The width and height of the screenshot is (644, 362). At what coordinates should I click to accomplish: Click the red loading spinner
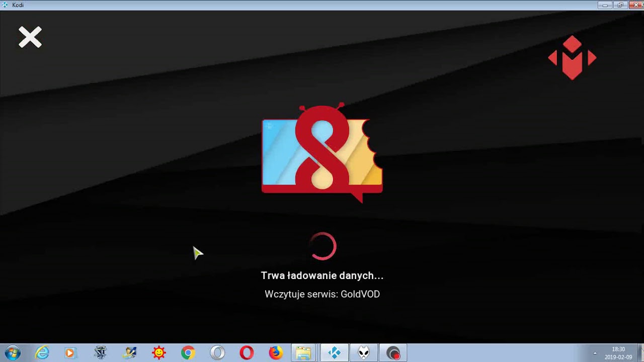tap(324, 246)
